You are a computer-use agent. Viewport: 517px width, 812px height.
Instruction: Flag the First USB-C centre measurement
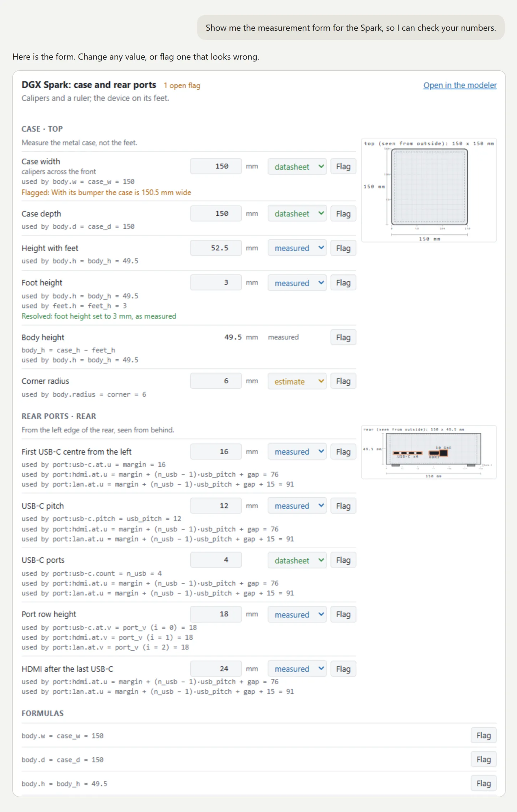[x=343, y=451]
